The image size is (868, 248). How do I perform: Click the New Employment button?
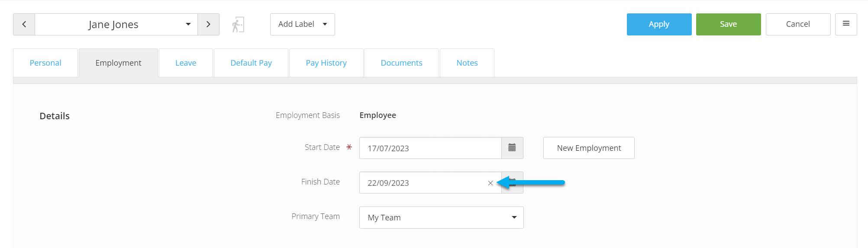tap(589, 148)
